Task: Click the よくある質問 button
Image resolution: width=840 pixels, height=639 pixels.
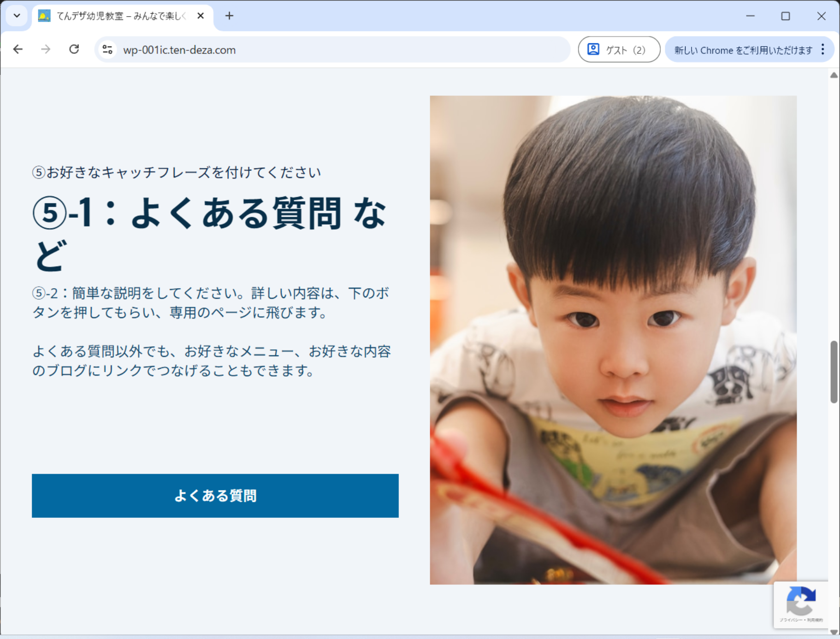Action: (215, 496)
